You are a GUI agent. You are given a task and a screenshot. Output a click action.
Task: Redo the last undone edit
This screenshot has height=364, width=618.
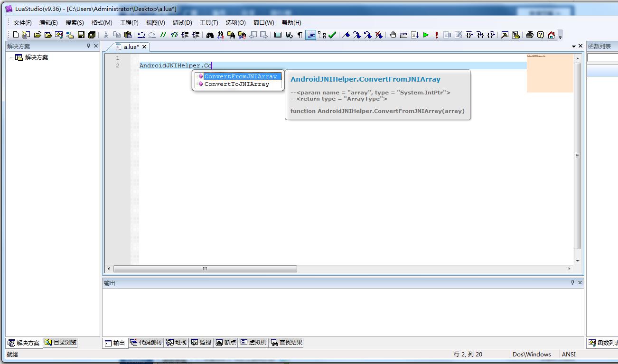152,35
